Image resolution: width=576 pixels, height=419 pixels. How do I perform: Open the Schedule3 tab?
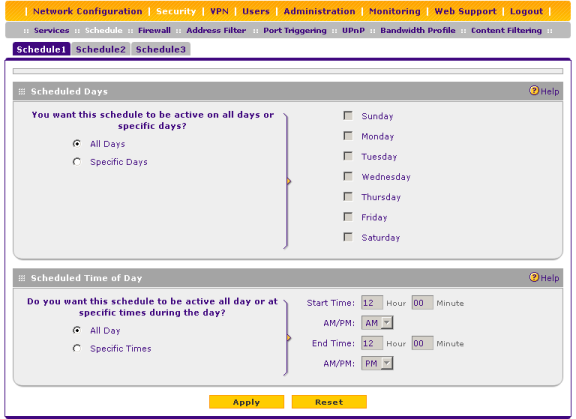click(x=161, y=49)
